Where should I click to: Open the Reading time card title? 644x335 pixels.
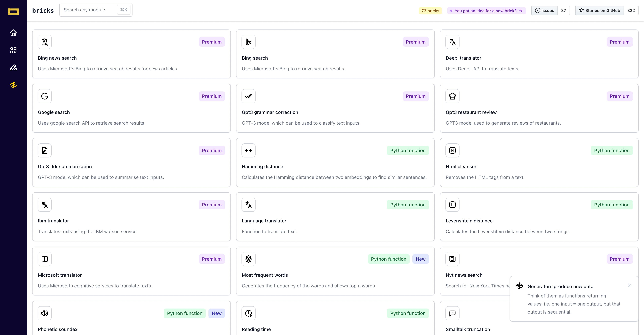point(256,329)
